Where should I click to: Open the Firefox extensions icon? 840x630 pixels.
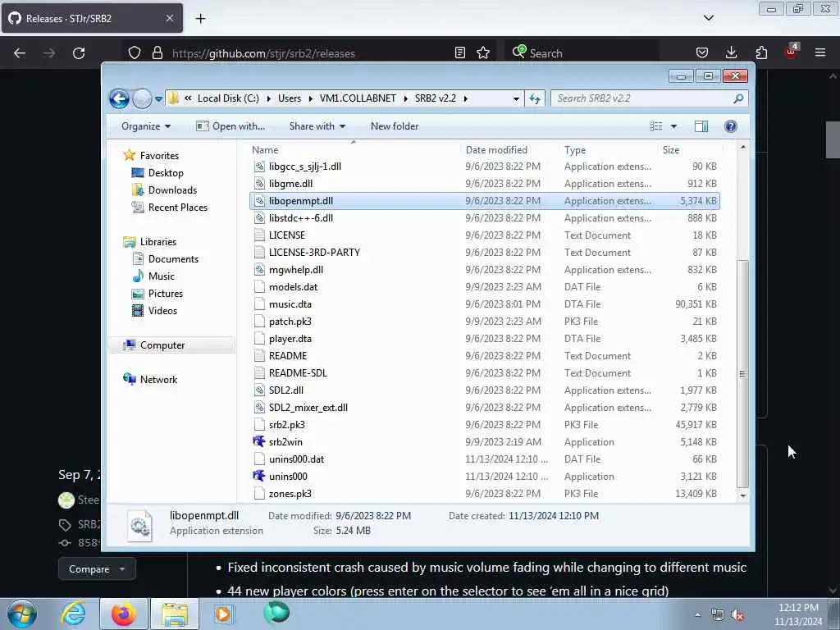(761, 52)
